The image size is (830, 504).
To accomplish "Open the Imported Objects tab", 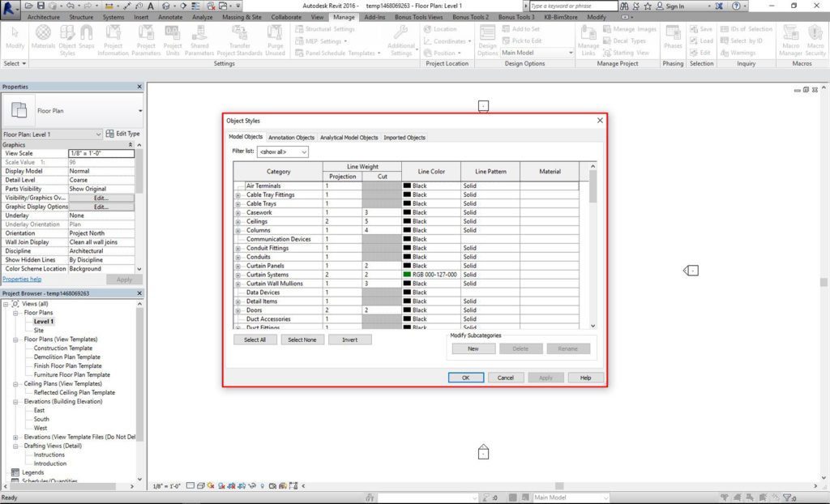I will click(x=404, y=138).
